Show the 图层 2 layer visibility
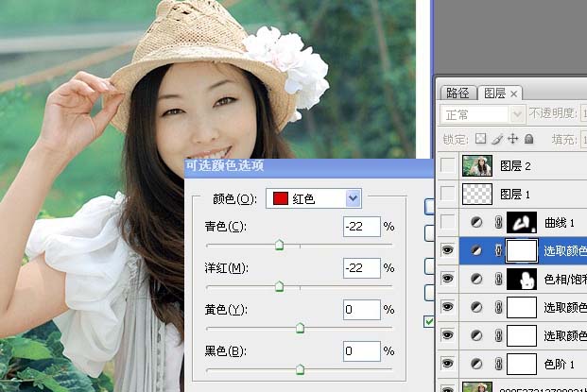This screenshot has width=587, height=392. 447,166
